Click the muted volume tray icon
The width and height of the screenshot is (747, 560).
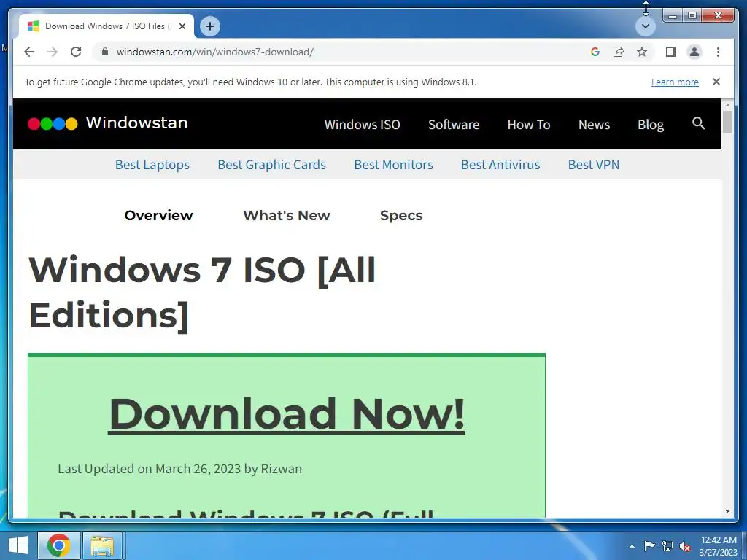point(685,546)
